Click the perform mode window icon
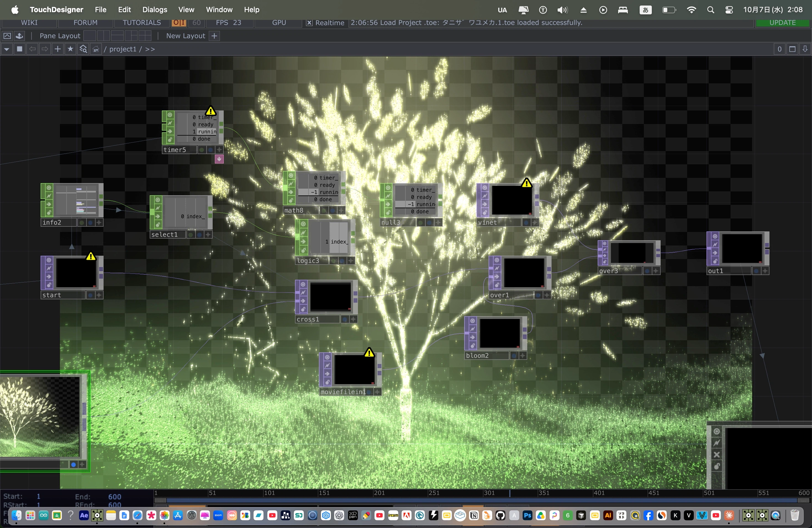The height and width of the screenshot is (528, 812). (7, 36)
